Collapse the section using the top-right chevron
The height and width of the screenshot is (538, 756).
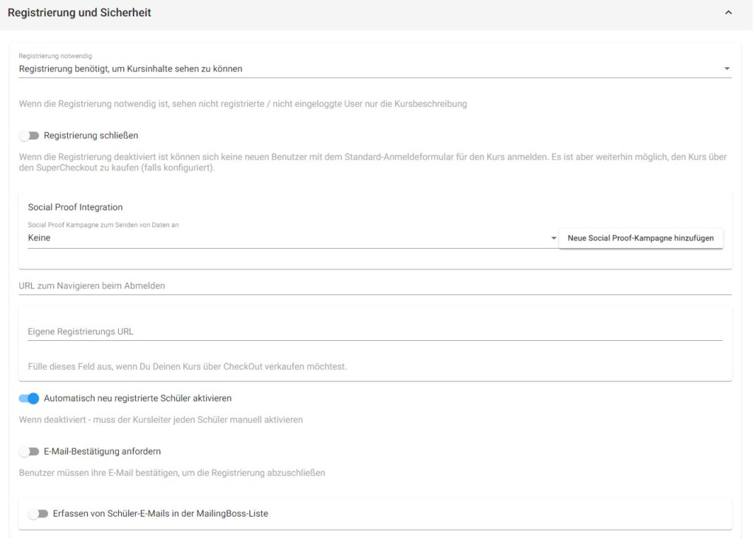point(729,13)
